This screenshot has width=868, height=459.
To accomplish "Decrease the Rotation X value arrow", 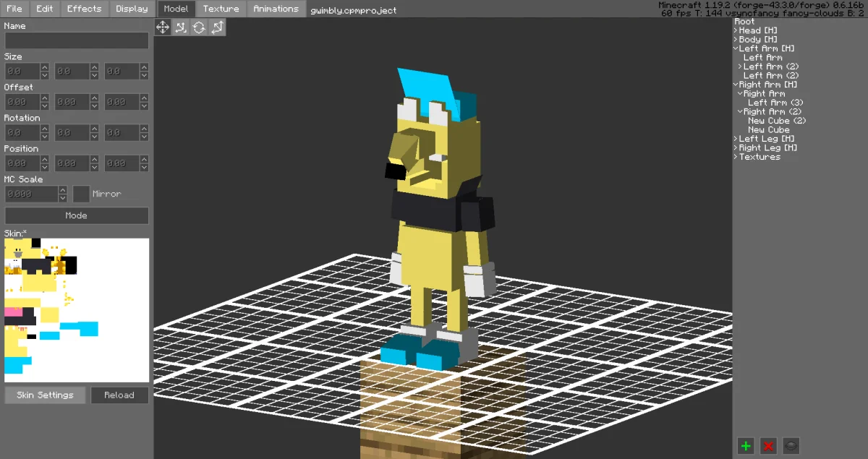I will point(45,137).
